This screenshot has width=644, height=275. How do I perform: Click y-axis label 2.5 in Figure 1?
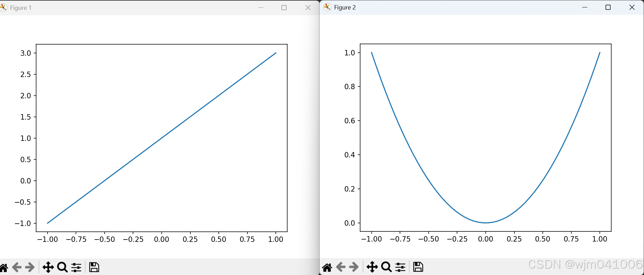[26, 74]
